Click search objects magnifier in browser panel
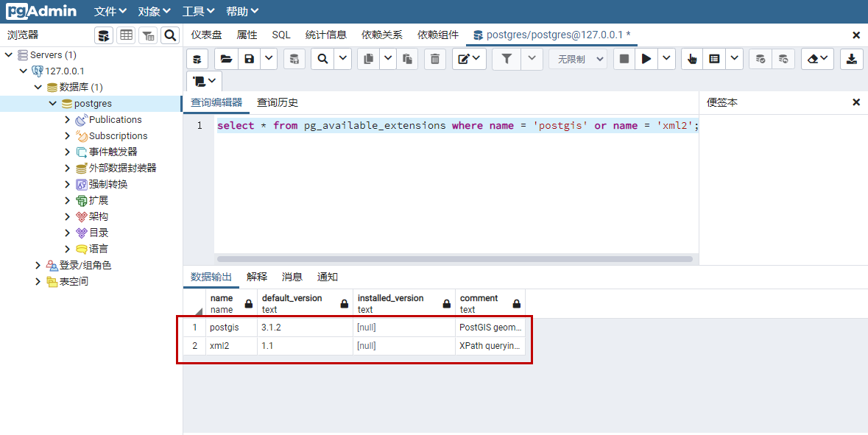The image size is (868, 435). (170, 35)
